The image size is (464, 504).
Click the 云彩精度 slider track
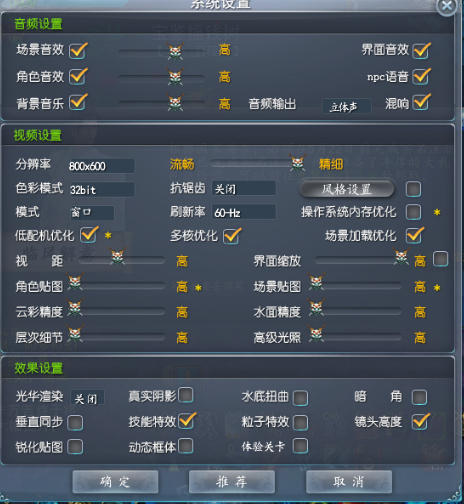point(117,312)
